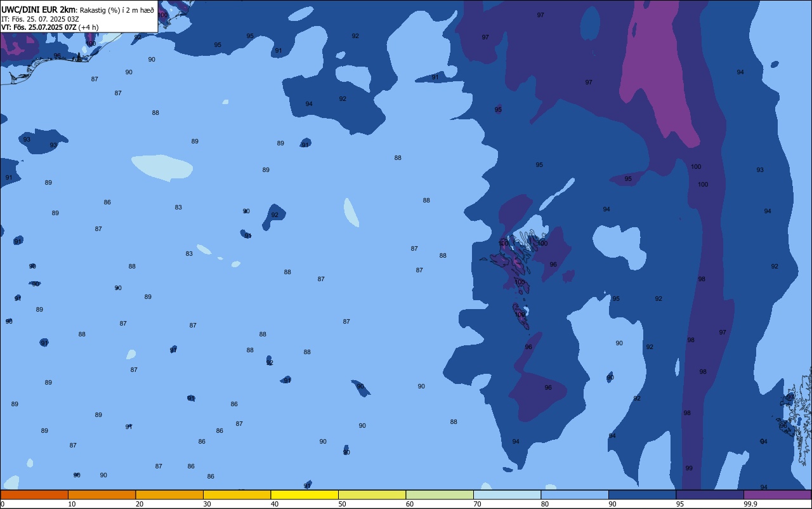Viewport: 812px width, 509px height.
Task: Click the title text 'UWC/DINI EUR 2km'
Action: 38,10
